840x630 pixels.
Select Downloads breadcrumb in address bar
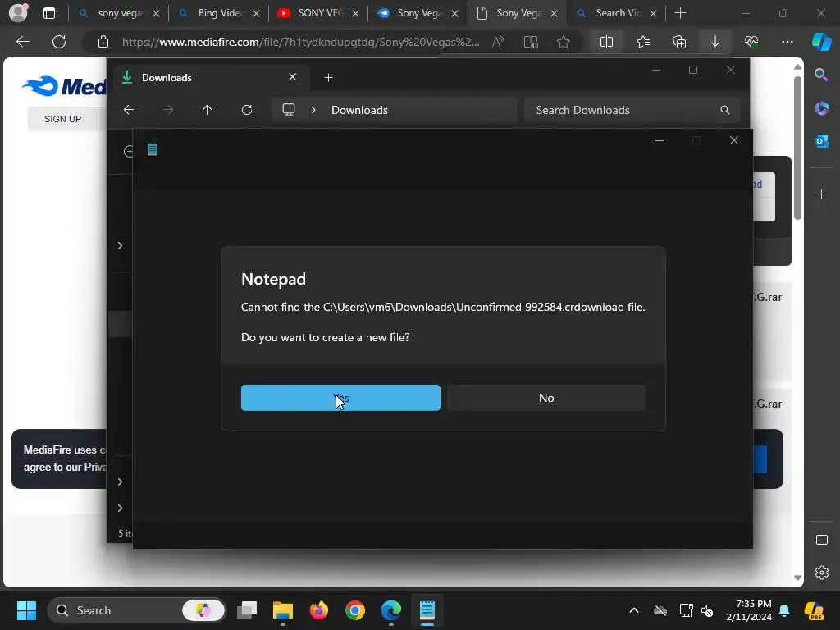click(359, 110)
